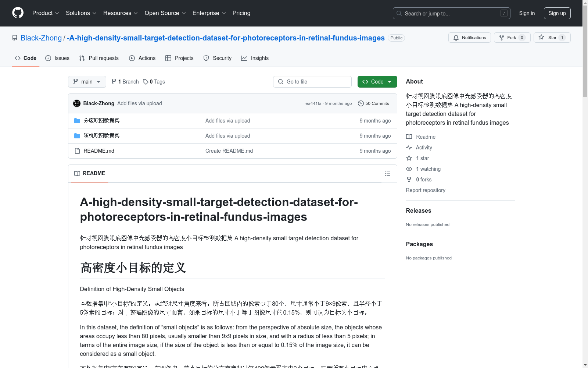
Task: Click the Sign up button
Action: pyautogui.click(x=557, y=13)
